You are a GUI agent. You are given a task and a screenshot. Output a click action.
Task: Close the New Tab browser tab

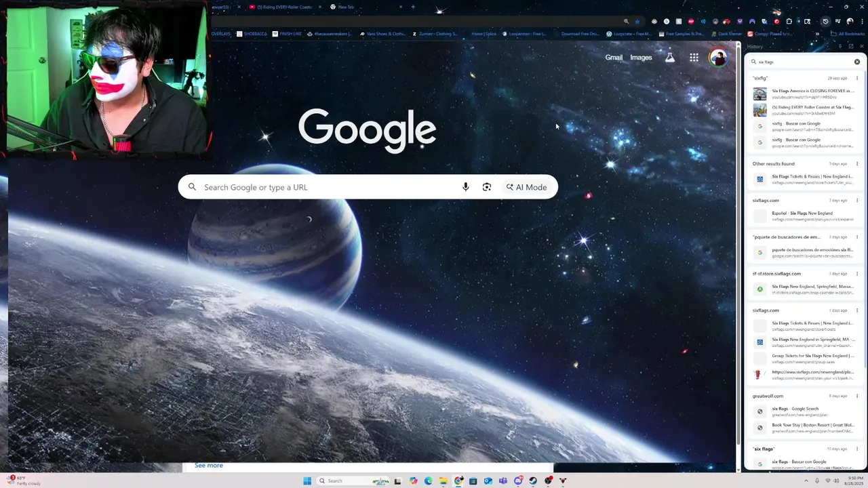point(400,7)
